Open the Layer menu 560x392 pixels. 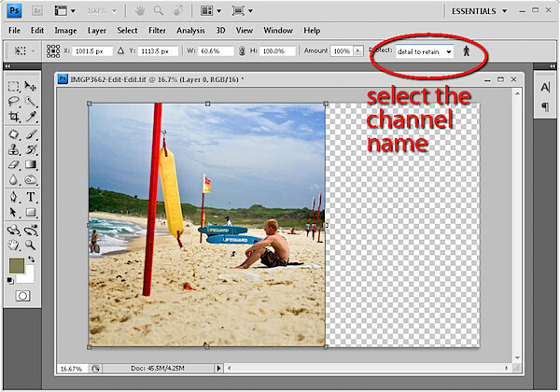coord(97,31)
